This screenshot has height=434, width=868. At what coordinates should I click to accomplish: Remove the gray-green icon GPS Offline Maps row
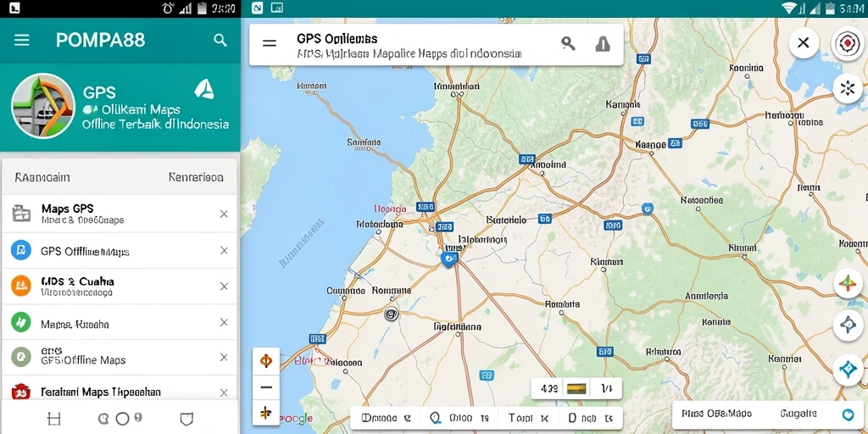(224, 357)
